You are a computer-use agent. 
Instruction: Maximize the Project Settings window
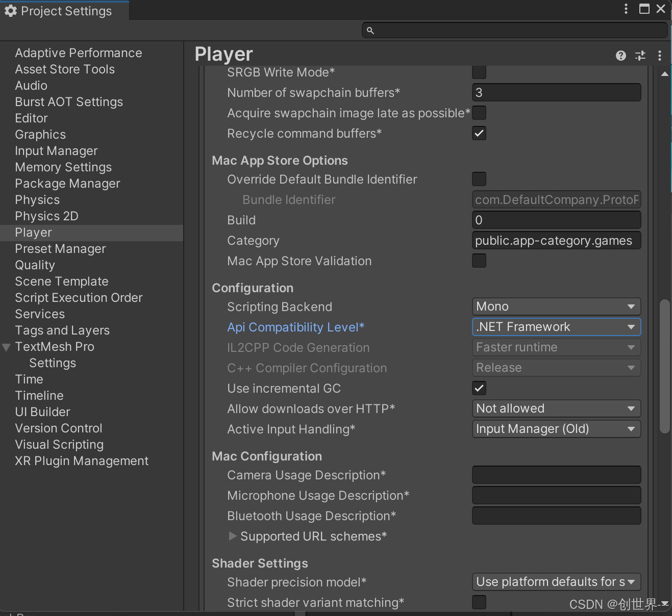(644, 9)
